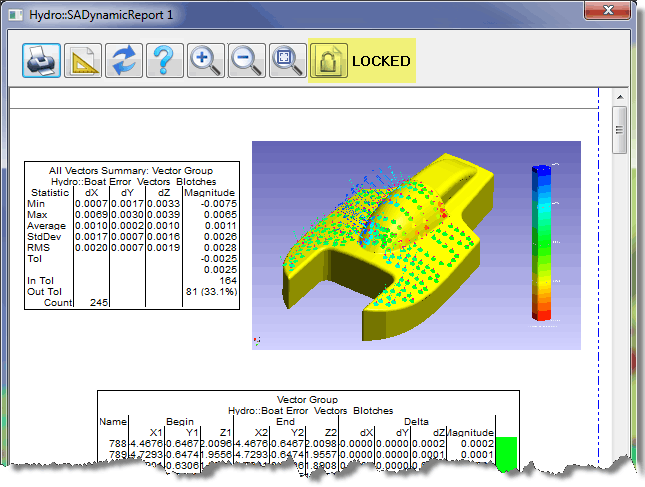Click the color scale bar legend

point(541,243)
